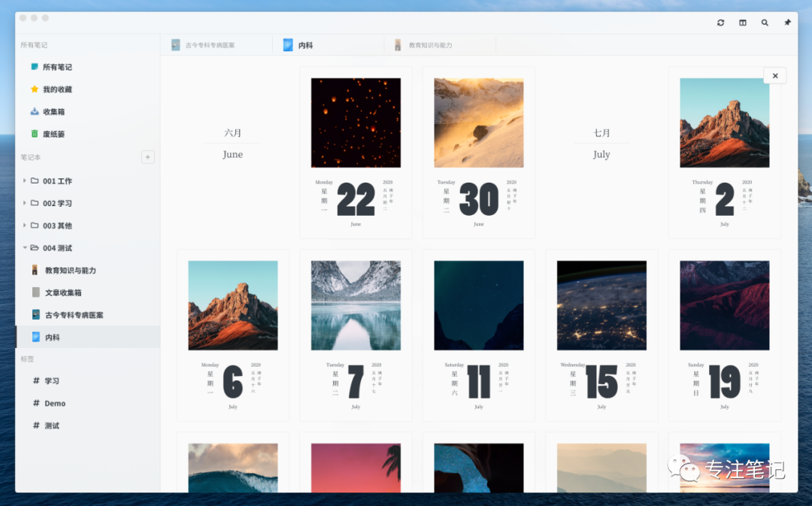Switch to the 教育知识与能力 tab
Image resolution: width=812 pixels, height=506 pixels.
point(440,45)
